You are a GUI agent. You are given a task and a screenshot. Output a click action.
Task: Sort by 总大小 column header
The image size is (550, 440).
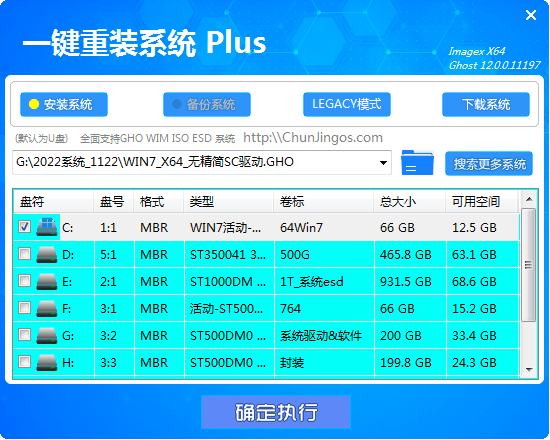click(x=410, y=202)
